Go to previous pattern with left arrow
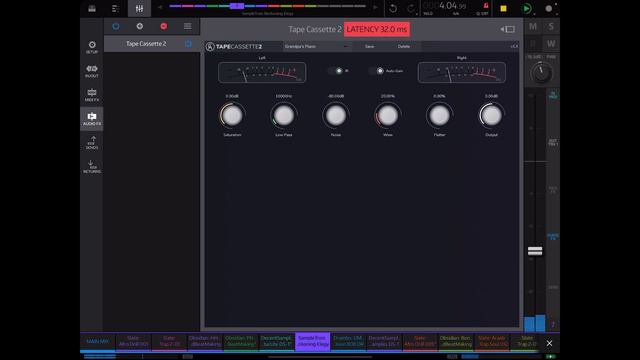 click(x=160, y=7)
